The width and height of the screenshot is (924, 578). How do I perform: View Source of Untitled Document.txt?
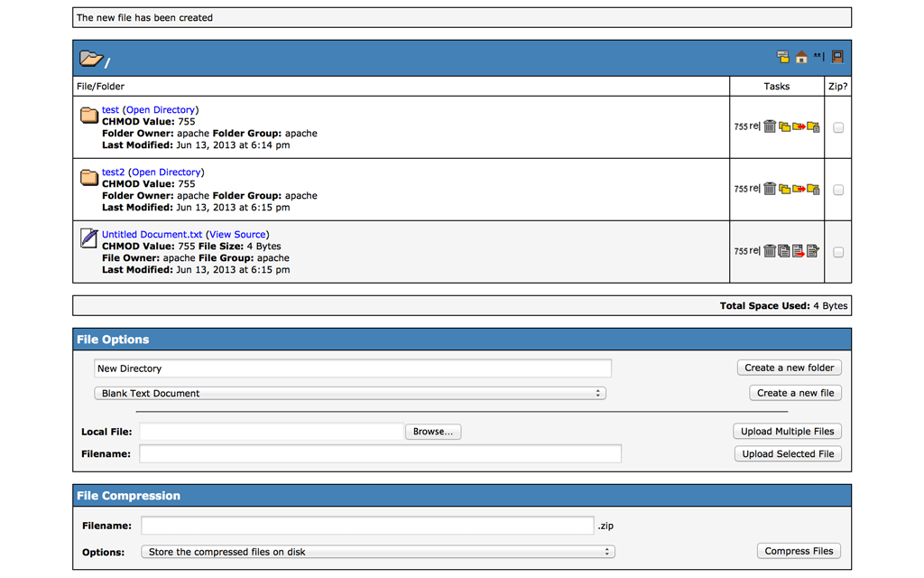(237, 234)
